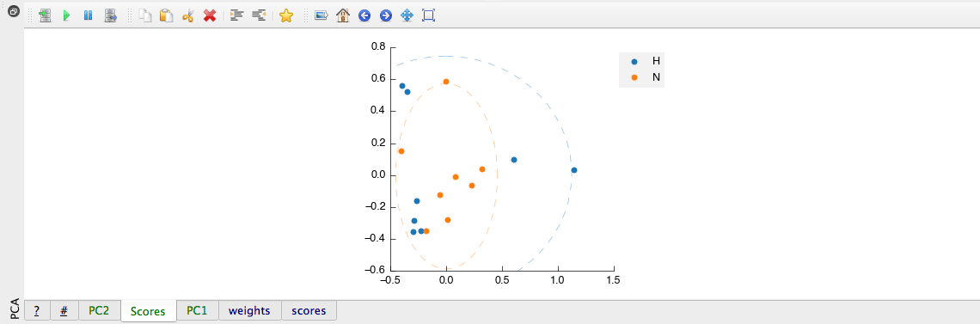The width and height of the screenshot is (980, 324).
Task: Click the yellow star favorite icon
Action: tap(286, 15)
